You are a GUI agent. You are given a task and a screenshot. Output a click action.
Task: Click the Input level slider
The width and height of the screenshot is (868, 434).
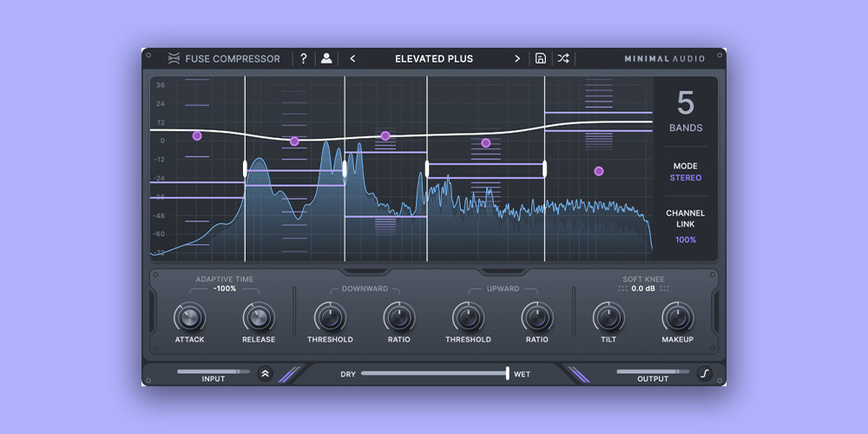point(214,372)
